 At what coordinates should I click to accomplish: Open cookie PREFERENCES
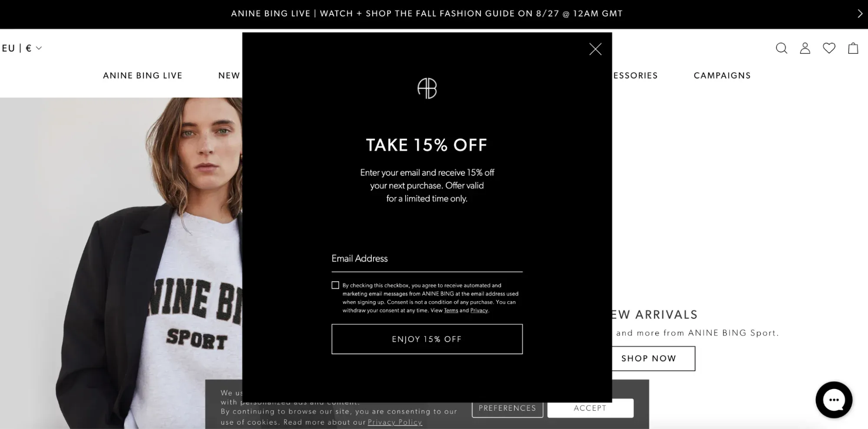tap(507, 408)
